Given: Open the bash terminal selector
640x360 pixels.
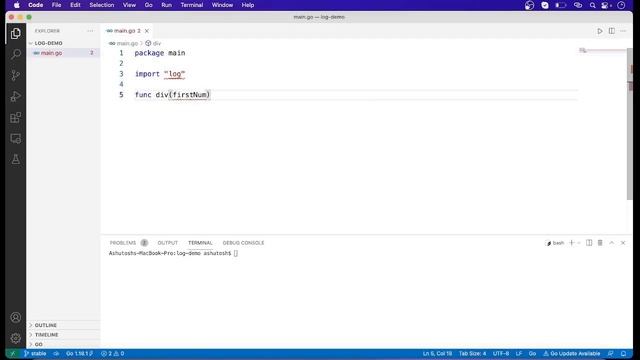Looking at the screenshot, I should pyautogui.click(x=555, y=243).
